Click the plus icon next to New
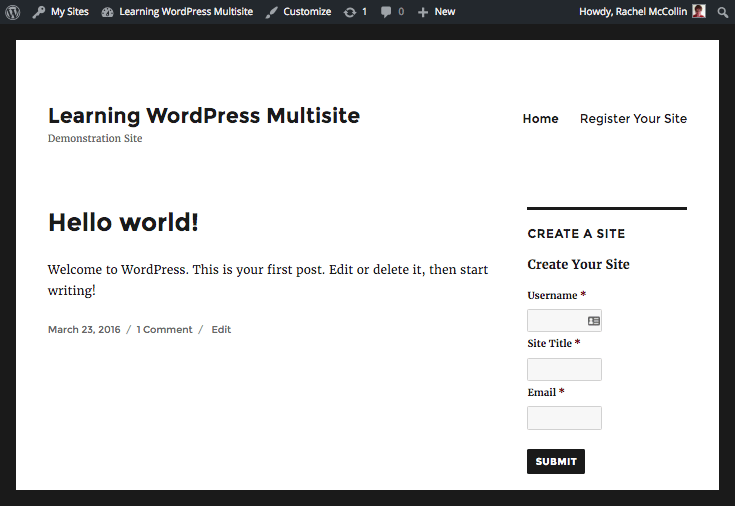The image size is (735, 506). pos(423,12)
